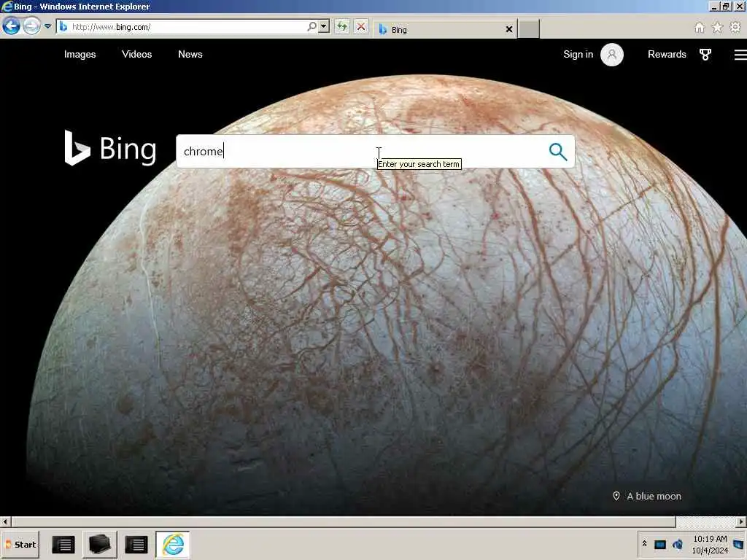Click the green Refresh arrows button
This screenshot has width=747, height=560.
pyautogui.click(x=342, y=27)
